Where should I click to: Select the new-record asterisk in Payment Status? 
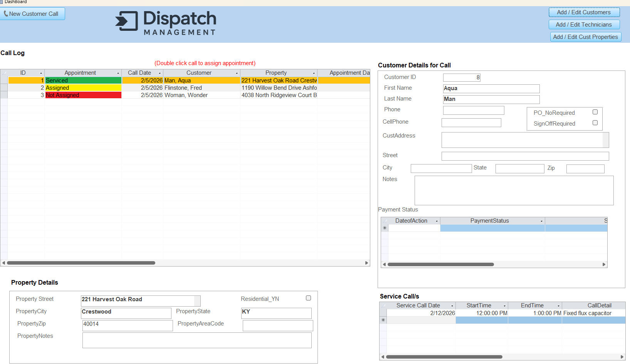tap(385, 228)
